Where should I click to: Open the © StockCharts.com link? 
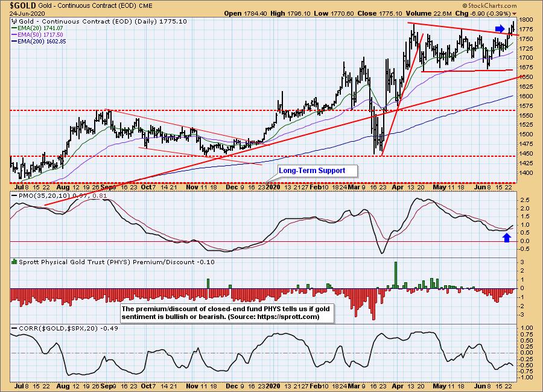click(489, 5)
